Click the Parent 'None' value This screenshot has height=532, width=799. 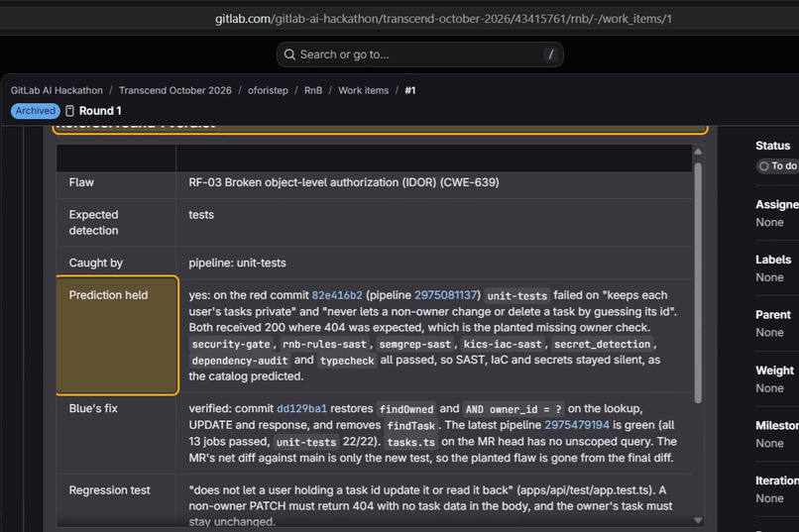(769, 333)
